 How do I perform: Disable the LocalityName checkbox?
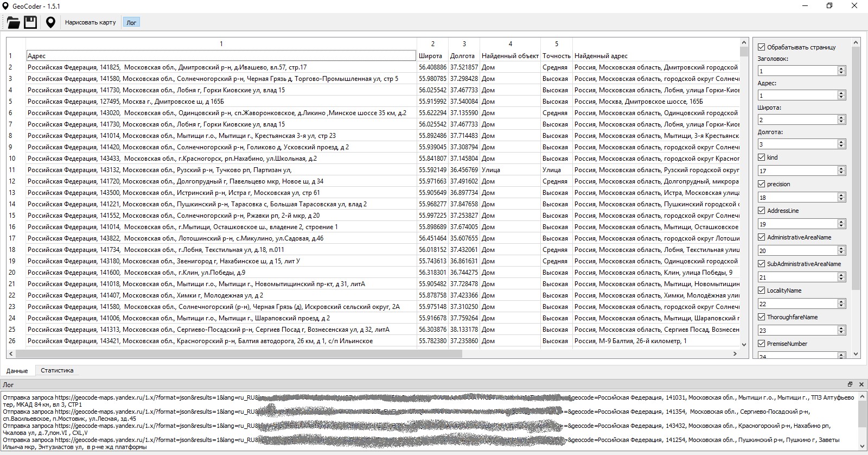click(762, 290)
